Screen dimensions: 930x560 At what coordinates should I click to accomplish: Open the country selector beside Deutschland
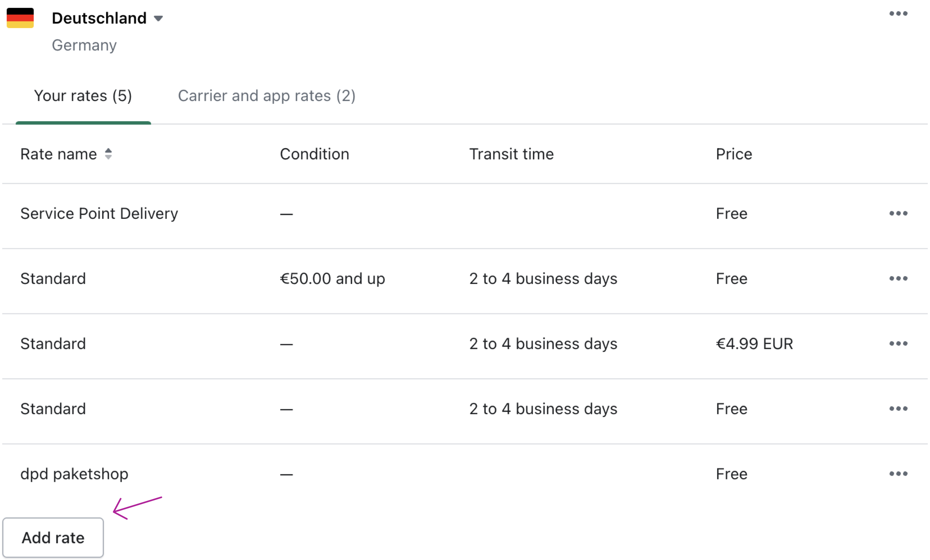[x=159, y=18]
